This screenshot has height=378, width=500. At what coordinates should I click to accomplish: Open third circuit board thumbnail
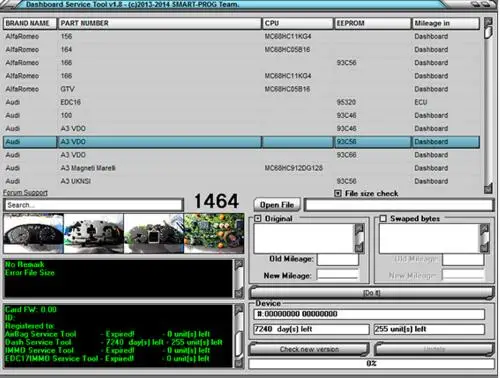pos(154,233)
